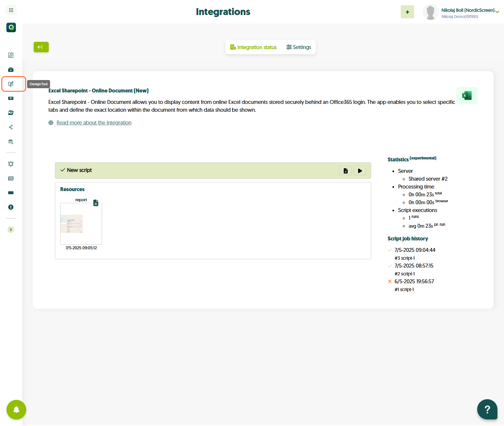Expand the sidebar with chevron button
The width and height of the screenshot is (504, 426).
[x=11, y=230]
